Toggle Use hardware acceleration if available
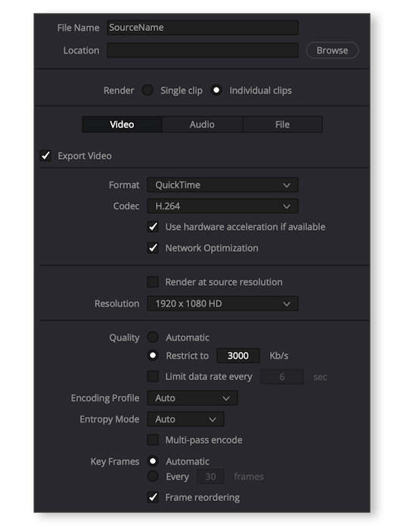This screenshot has height=532, width=404. (153, 227)
